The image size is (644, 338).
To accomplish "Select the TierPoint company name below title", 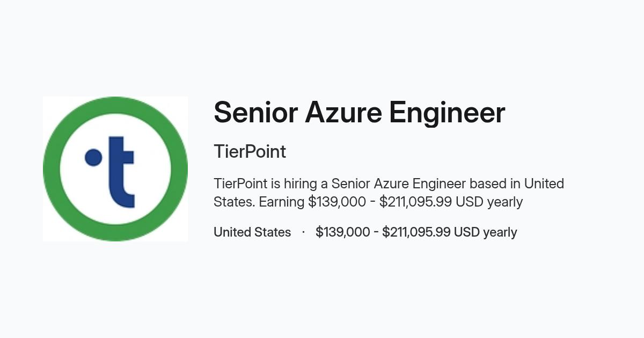I will click(x=250, y=151).
